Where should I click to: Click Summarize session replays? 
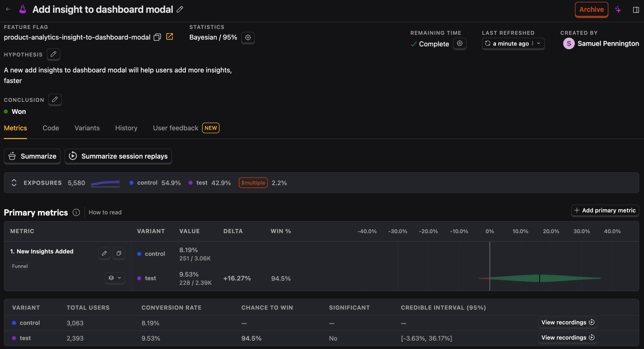tap(118, 156)
